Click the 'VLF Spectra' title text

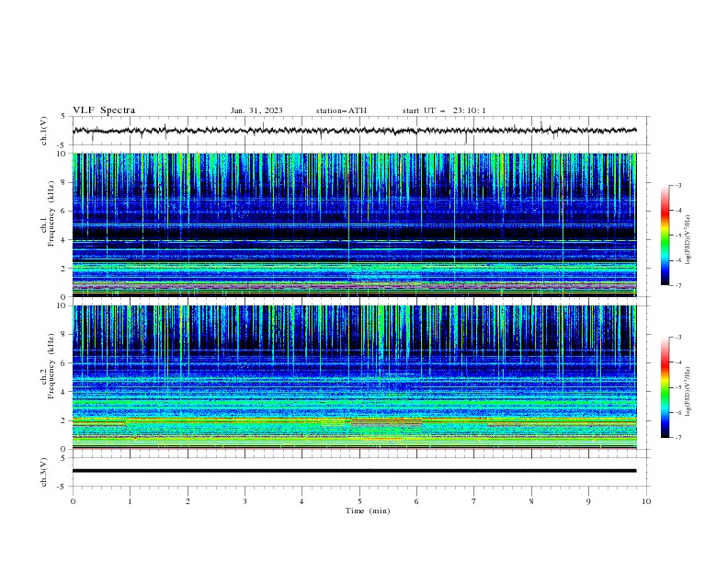click(104, 110)
